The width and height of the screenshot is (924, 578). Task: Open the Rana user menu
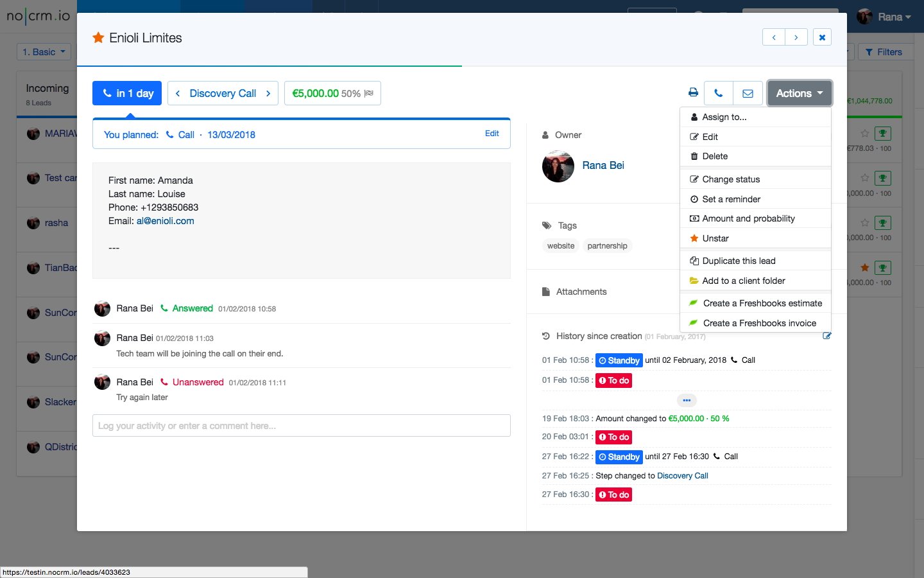pyautogui.click(x=886, y=17)
